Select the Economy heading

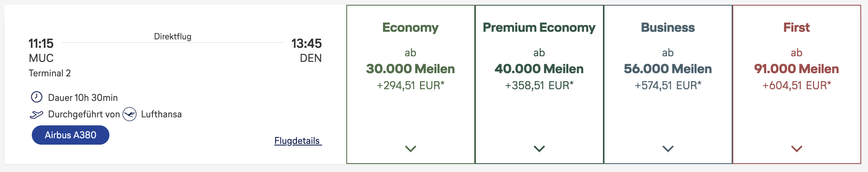tap(410, 28)
